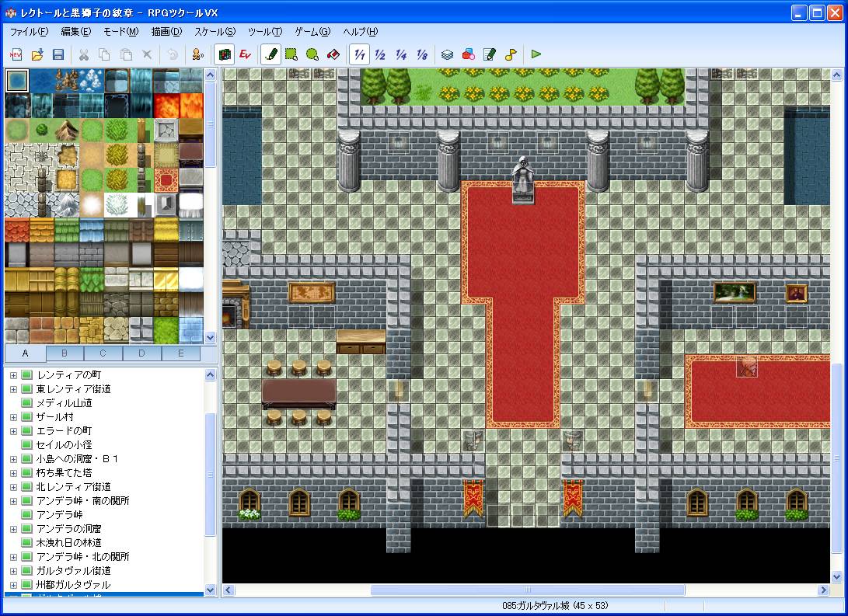Screen dimensions: 848x616
Task: Open the ゲーム(G) menu
Action: click(312, 32)
